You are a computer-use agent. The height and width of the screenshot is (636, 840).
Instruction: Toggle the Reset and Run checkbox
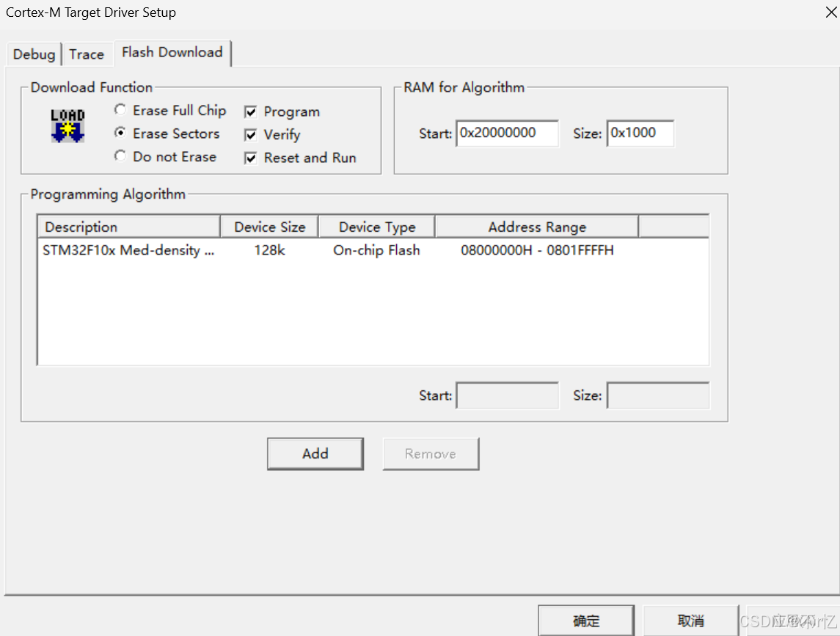(x=250, y=158)
